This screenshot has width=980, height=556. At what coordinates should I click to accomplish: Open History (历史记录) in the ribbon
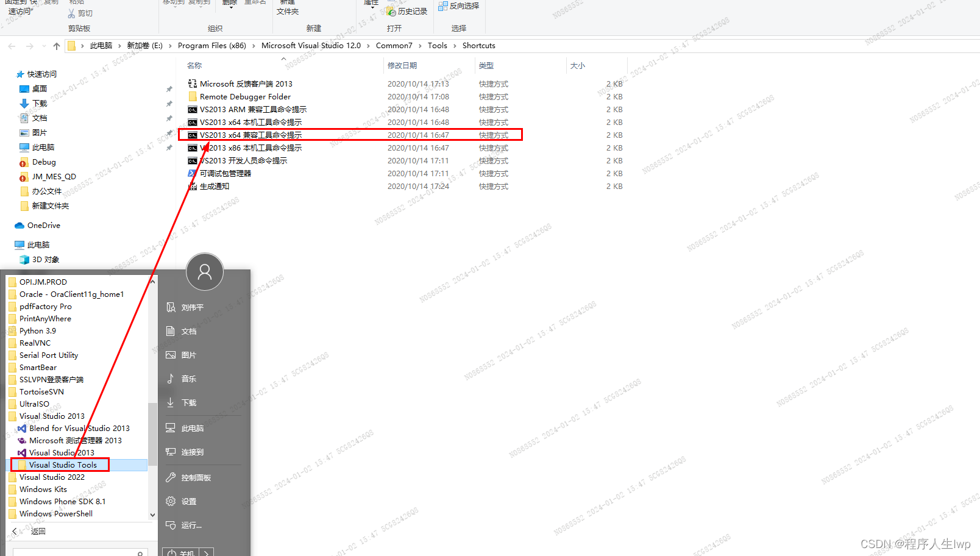coord(407,11)
